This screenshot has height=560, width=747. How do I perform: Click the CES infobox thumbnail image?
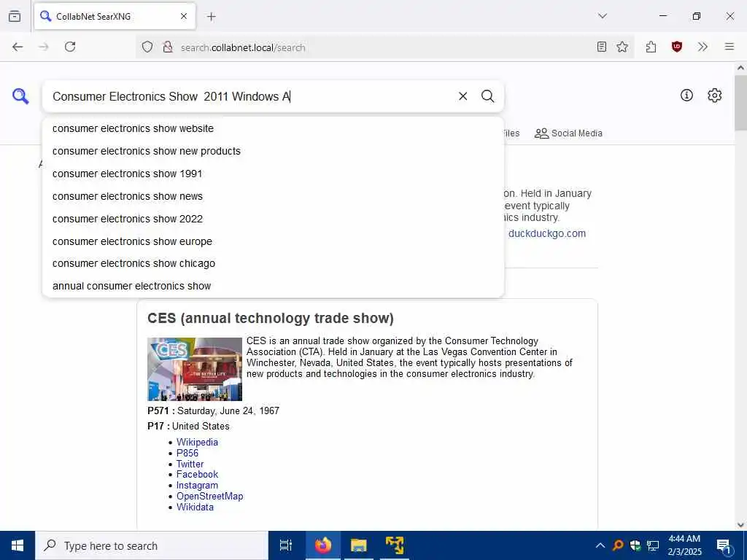point(195,369)
